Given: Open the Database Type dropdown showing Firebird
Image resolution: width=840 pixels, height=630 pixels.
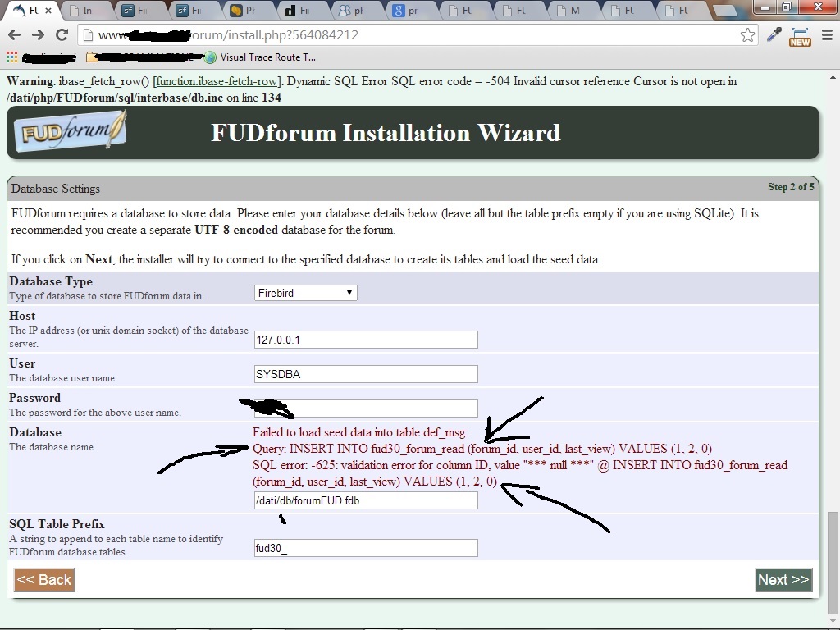Looking at the screenshot, I should click(305, 293).
